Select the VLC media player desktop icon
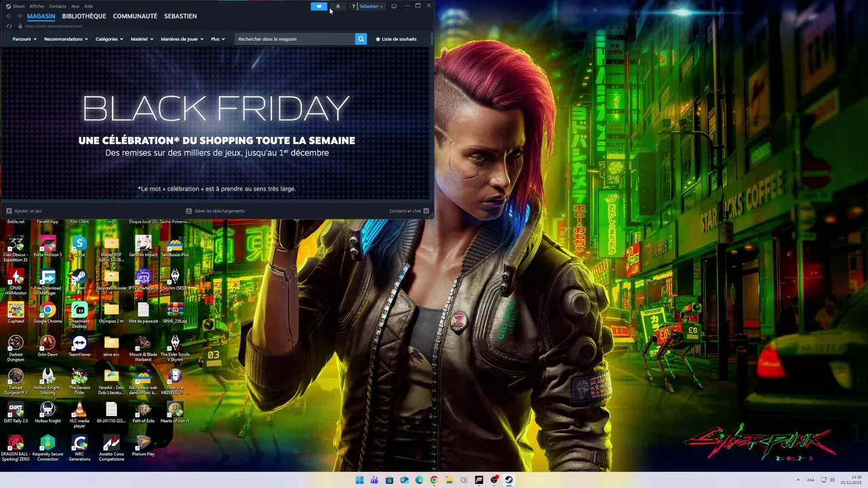 (x=79, y=414)
